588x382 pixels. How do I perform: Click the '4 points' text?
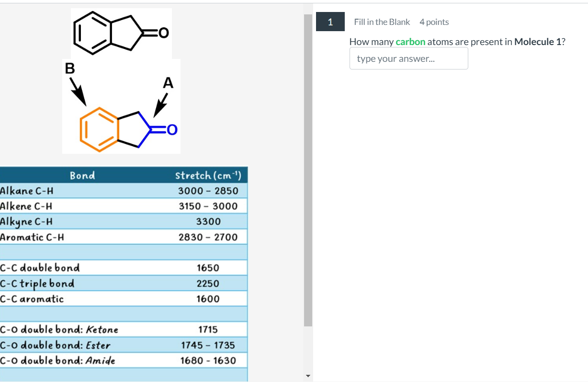(434, 22)
